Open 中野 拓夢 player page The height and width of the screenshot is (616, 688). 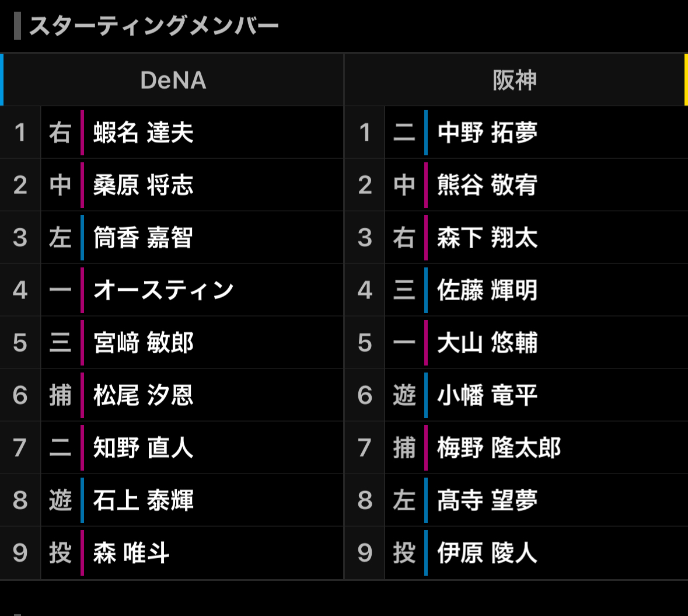pyautogui.click(x=487, y=133)
